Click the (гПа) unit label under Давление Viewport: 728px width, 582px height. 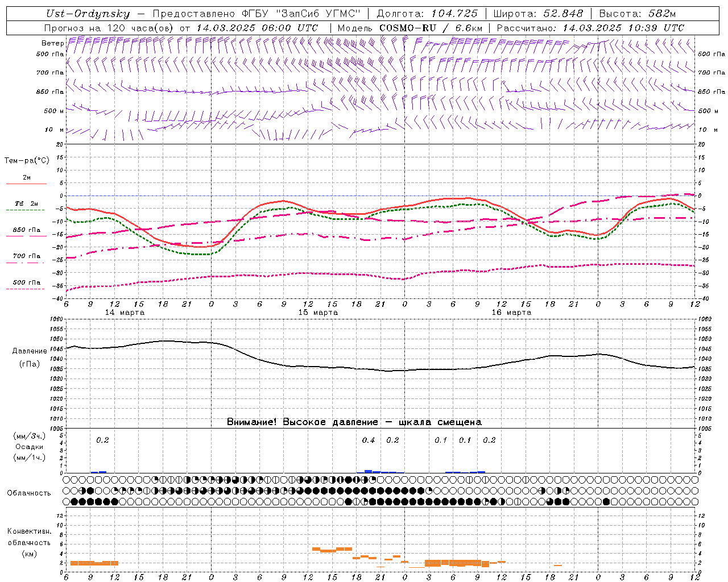click(30, 364)
